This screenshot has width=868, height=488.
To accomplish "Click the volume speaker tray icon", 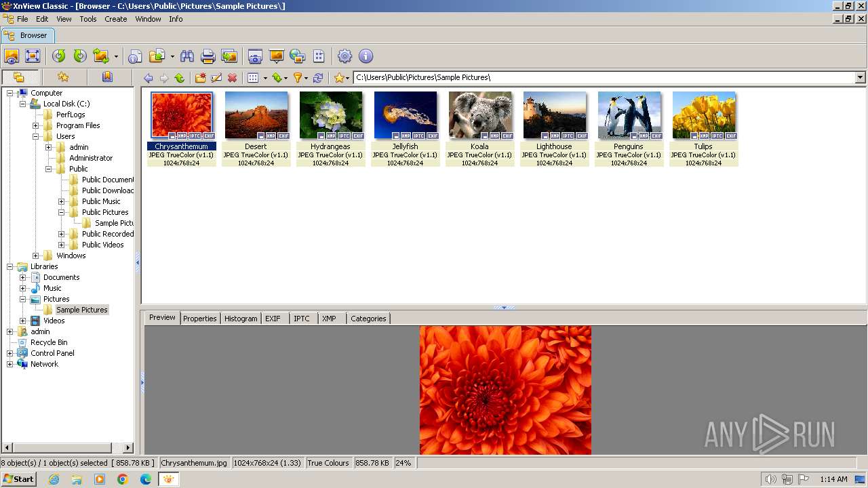I will pos(770,479).
